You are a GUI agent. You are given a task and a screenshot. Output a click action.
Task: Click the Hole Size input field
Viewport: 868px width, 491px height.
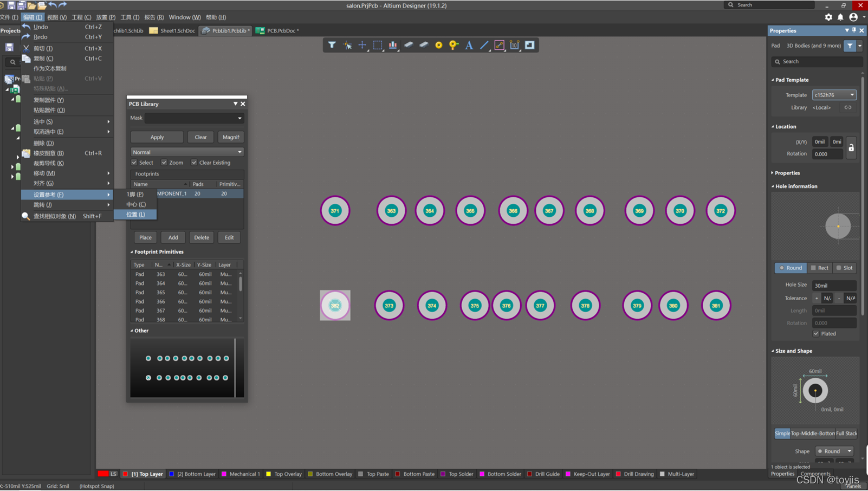click(834, 285)
